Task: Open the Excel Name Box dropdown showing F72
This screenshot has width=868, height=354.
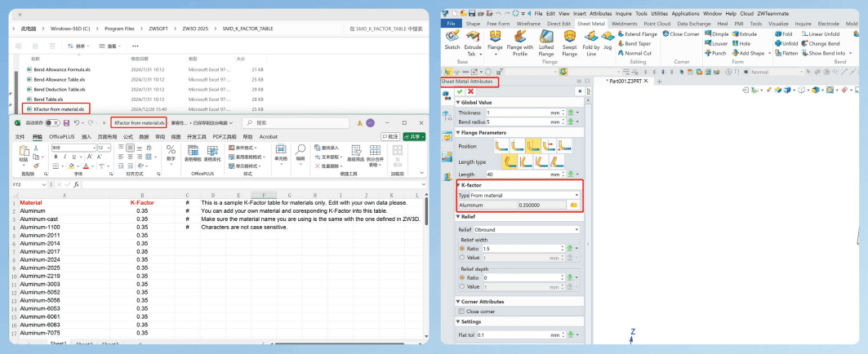Action: point(44,184)
